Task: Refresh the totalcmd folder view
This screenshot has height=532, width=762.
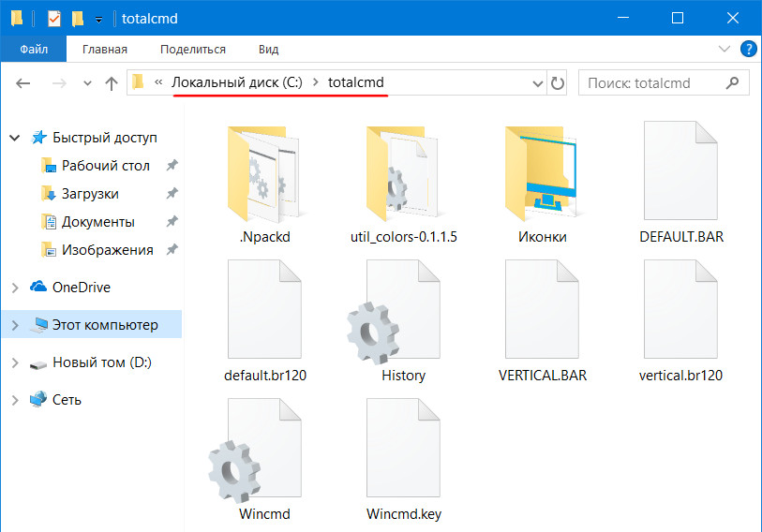Action: pyautogui.click(x=558, y=83)
